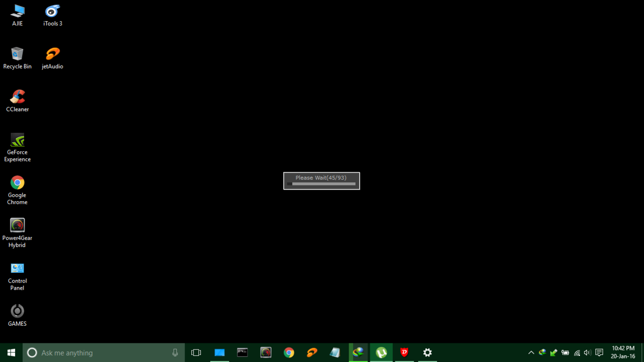The image size is (644, 362).
Task: Select the Recycle Bin desktop icon
Action: (x=18, y=58)
